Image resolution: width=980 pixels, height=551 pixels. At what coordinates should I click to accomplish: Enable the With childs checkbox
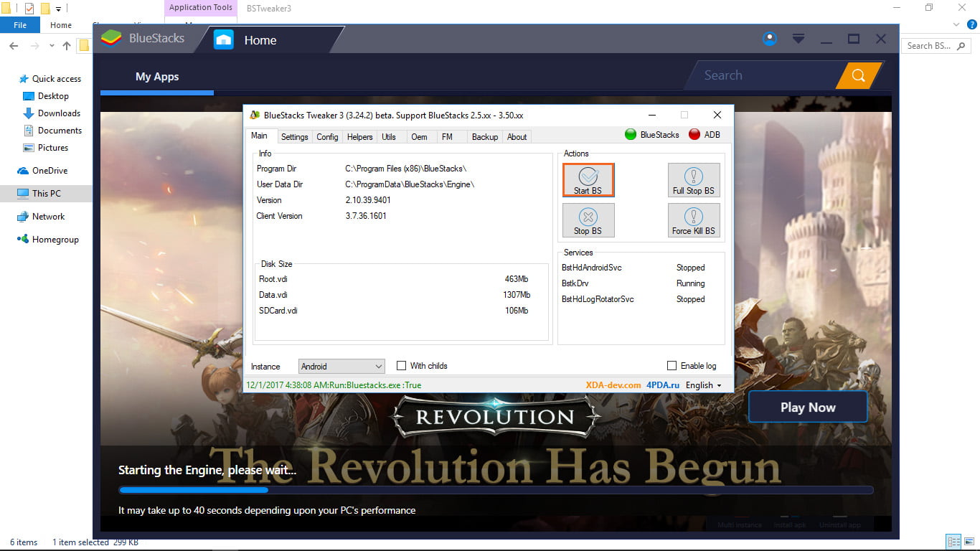402,366
